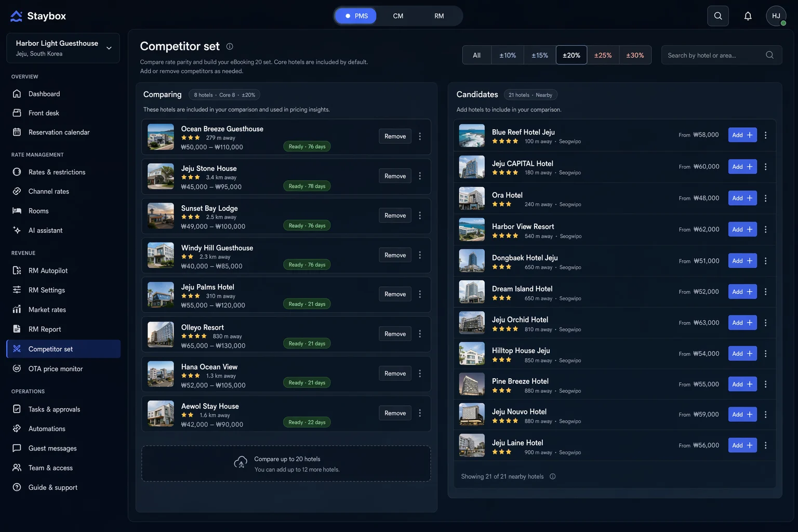Open more options for Windy Hill Guesthouse

[x=420, y=255]
